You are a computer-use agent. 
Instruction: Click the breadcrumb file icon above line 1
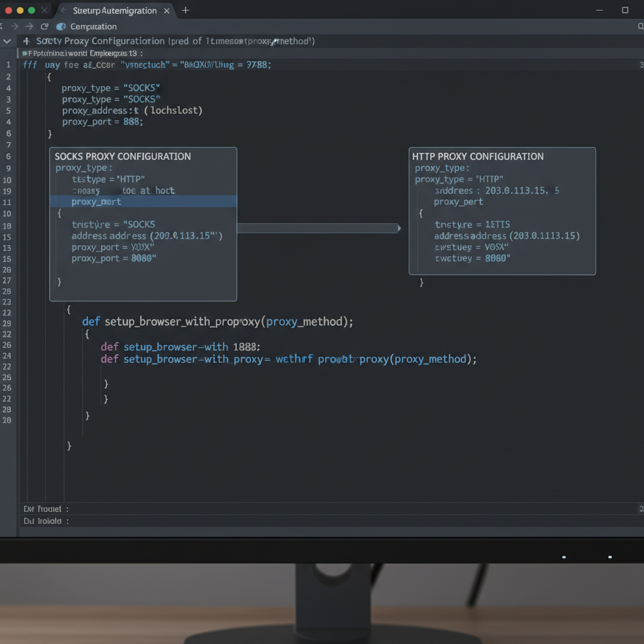[25, 53]
